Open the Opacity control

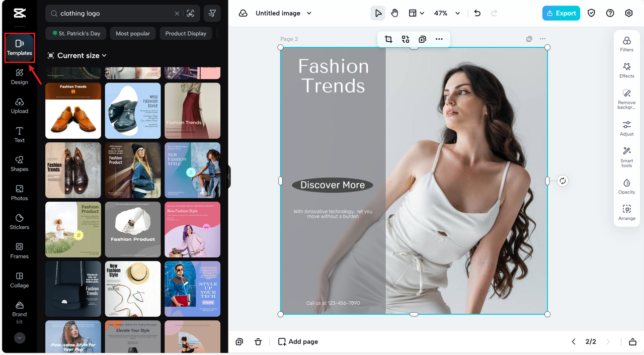click(x=627, y=186)
